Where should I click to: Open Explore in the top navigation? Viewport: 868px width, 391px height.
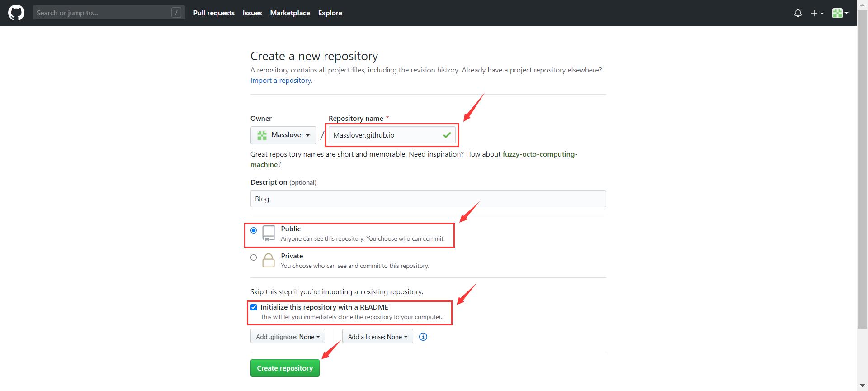330,13
